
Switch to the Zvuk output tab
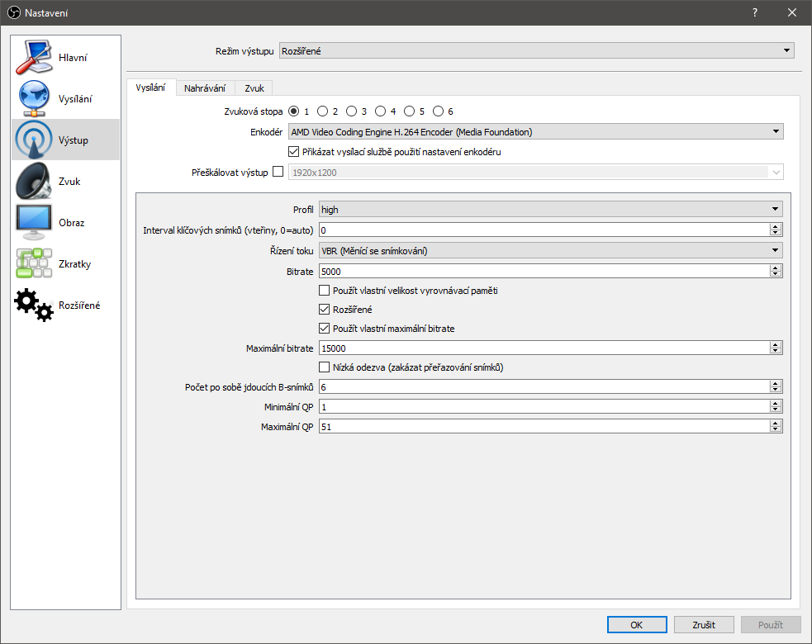[254, 88]
